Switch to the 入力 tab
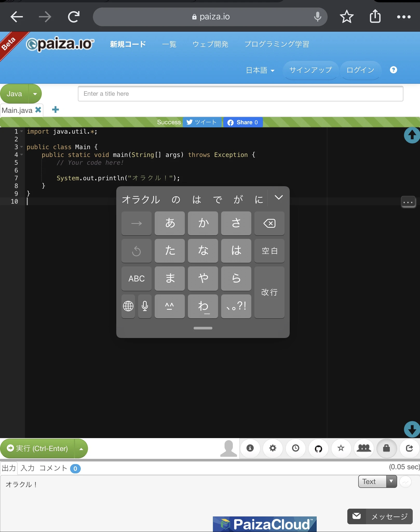 [28, 468]
